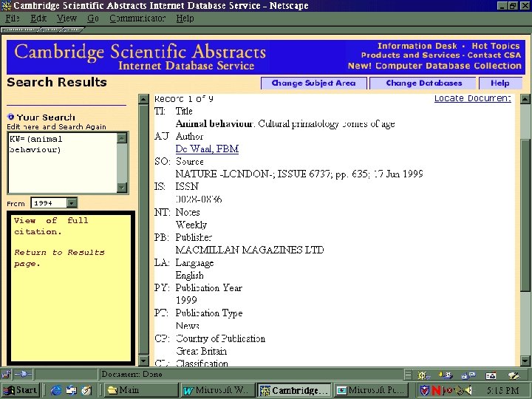Click the left frame scroll up arrow

(143, 99)
